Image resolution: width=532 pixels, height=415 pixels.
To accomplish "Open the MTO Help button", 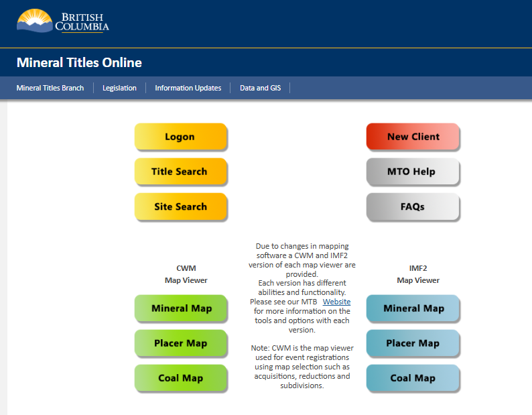I will tap(413, 172).
